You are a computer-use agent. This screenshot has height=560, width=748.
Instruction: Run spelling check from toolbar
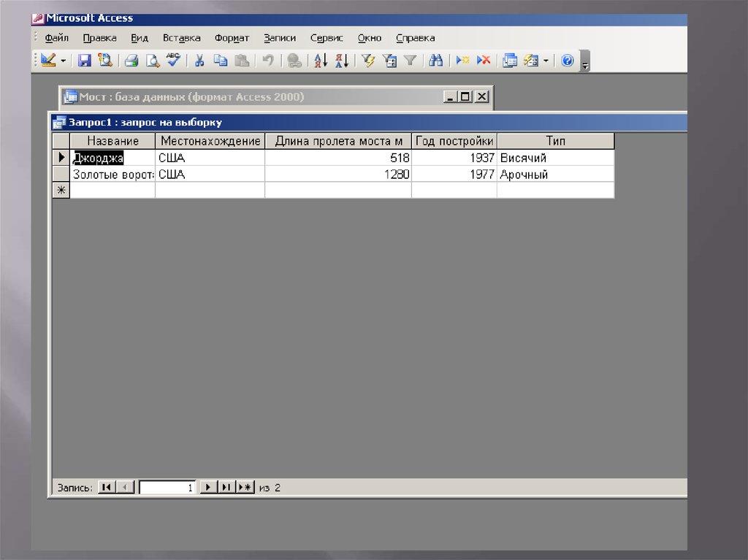(173, 61)
